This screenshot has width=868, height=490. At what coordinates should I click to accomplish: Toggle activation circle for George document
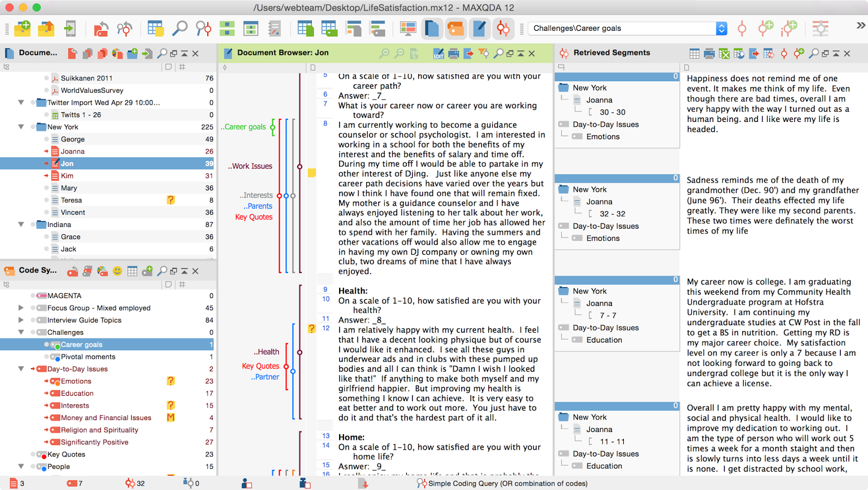point(47,139)
